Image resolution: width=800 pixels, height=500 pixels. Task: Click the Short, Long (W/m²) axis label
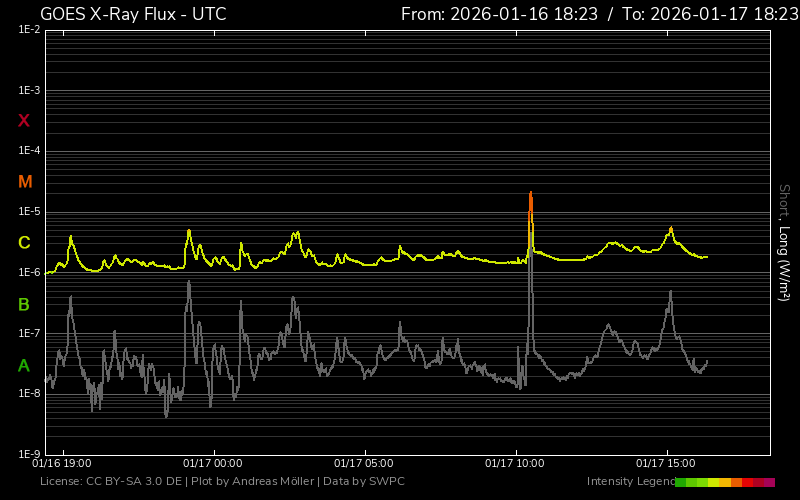click(784, 242)
